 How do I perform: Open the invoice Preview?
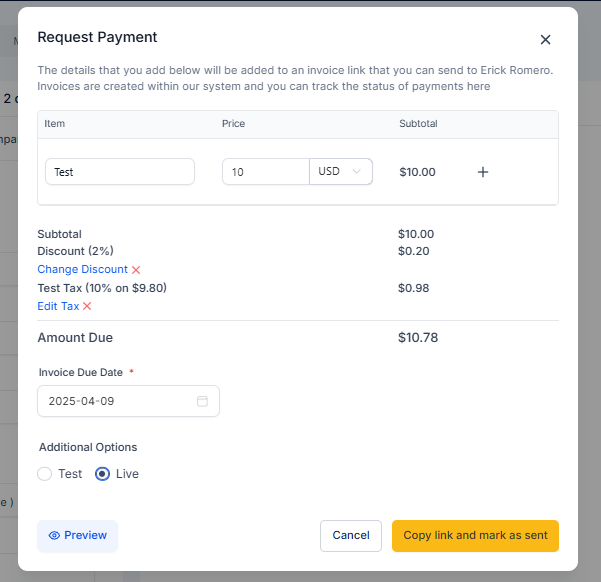pos(77,536)
